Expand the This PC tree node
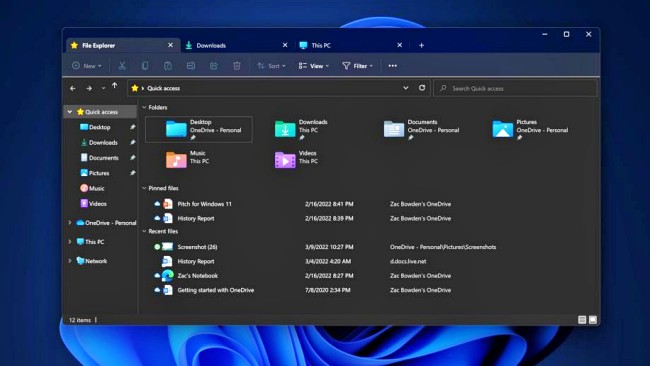 point(70,242)
